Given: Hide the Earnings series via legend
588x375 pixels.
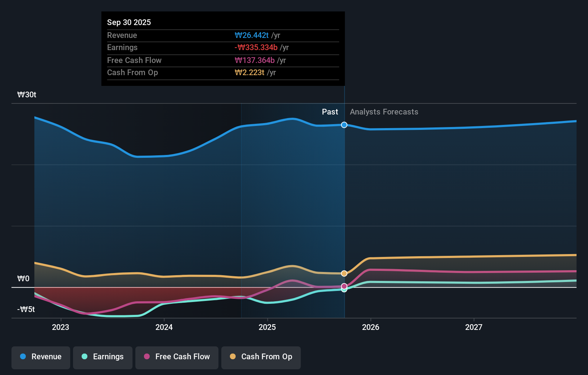Looking at the screenshot, I should tap(102, 357).
